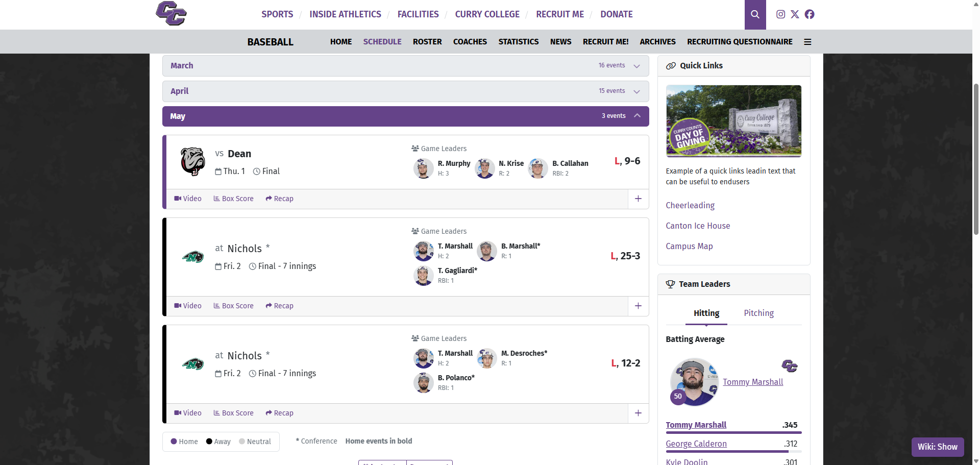The image size is (980, 465).
Task: Click M. Desroches' player headshot
Action: pyautogui.click(x=486, y=358)
